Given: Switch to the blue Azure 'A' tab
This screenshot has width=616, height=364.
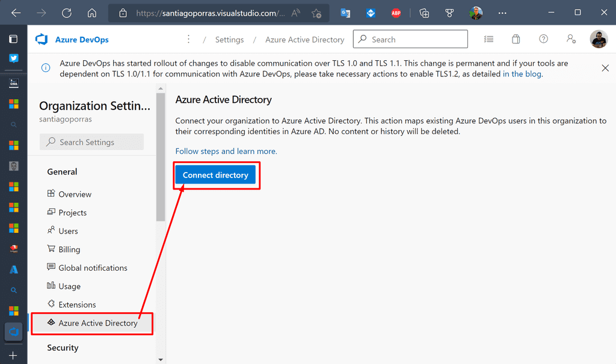Looking at the screenshot, I should (14, 270).
